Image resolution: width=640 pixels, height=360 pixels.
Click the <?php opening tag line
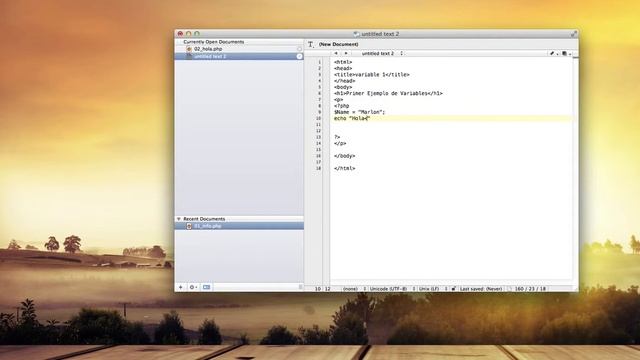click(342, 106)
